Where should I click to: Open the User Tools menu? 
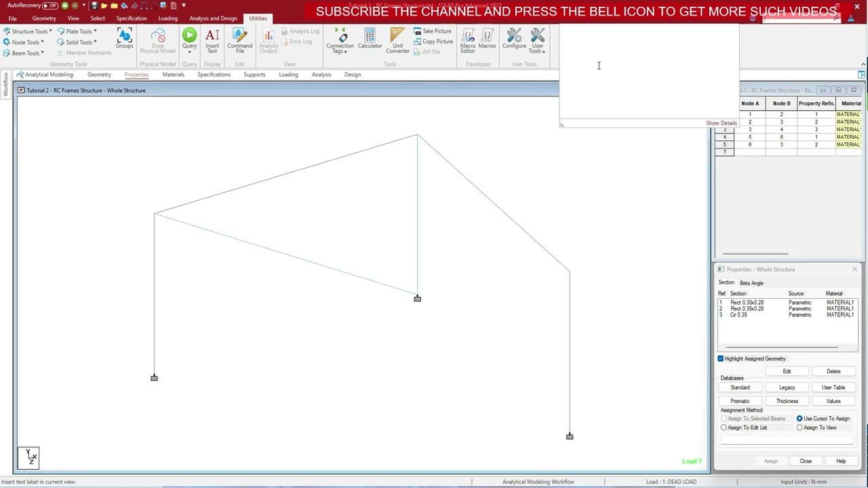pyautogui.click(x=537, y=41)
